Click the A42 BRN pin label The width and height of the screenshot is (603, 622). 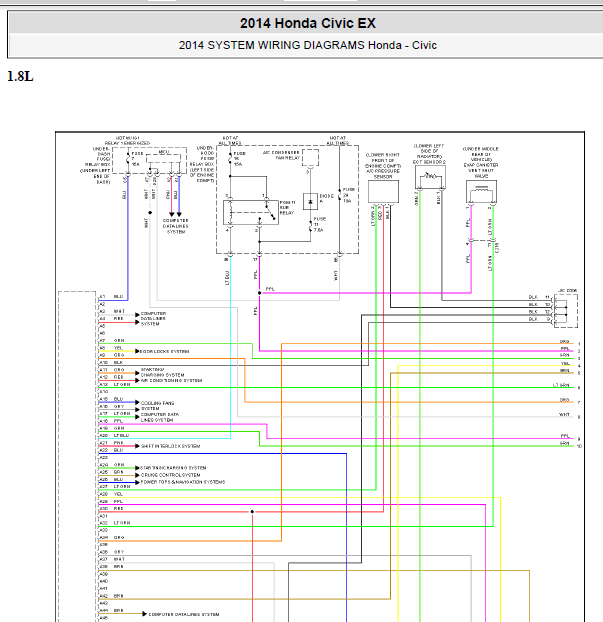tap(111, 596)
